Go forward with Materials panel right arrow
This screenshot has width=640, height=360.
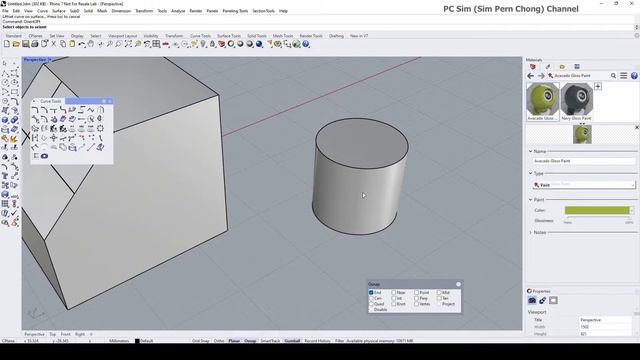coord(541,76)
